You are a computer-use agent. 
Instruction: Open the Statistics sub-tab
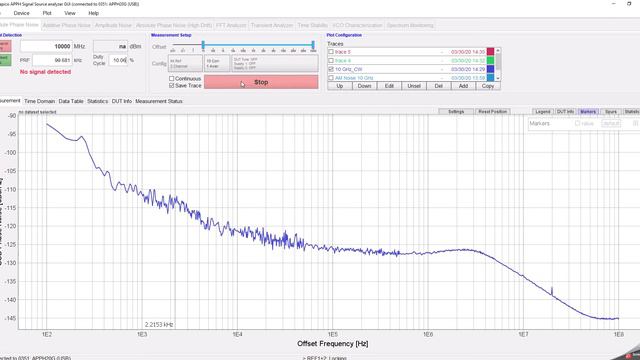coord(98,101)
